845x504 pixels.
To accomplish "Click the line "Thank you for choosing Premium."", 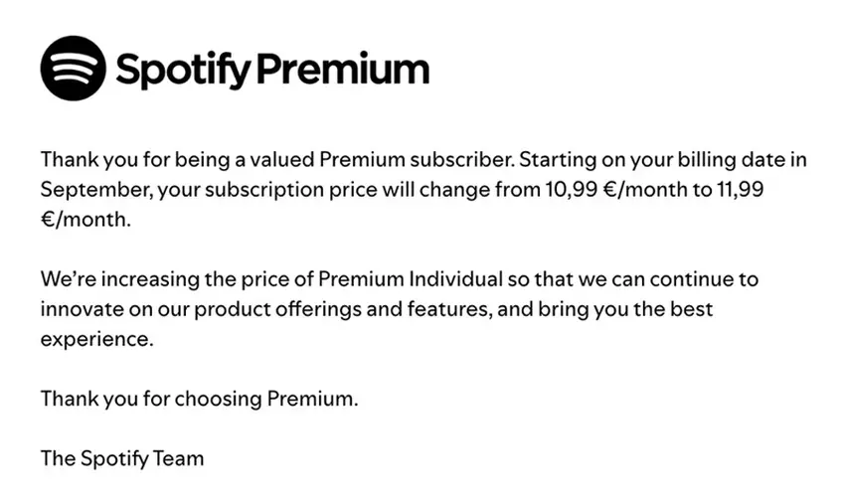I will coord(199,399).
